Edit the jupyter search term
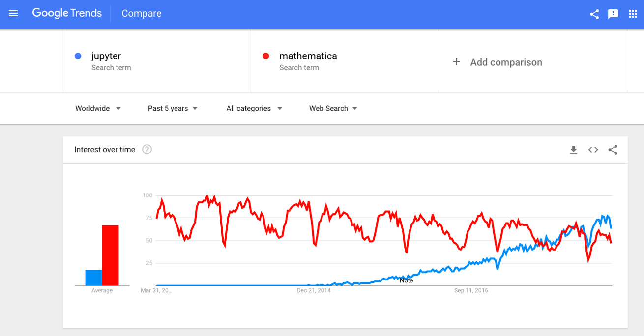The height and width of the screenshot is (336, 644). pos(106,56)
